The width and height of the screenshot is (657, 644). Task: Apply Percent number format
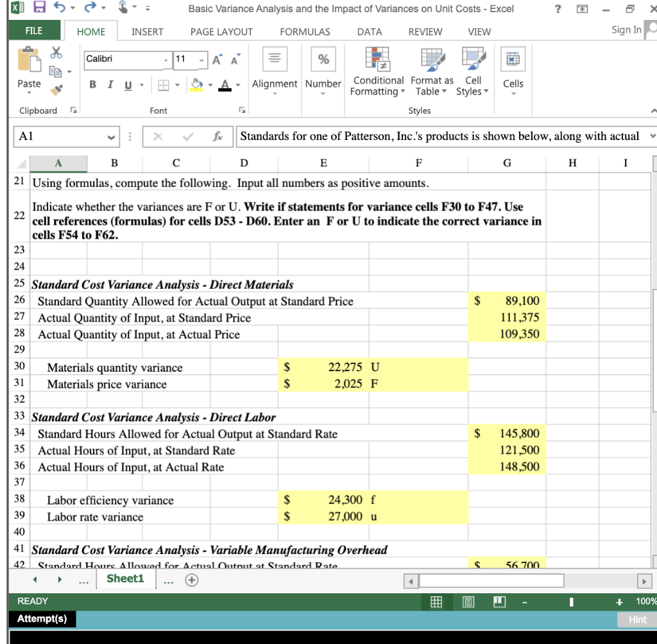click(323, 58)
